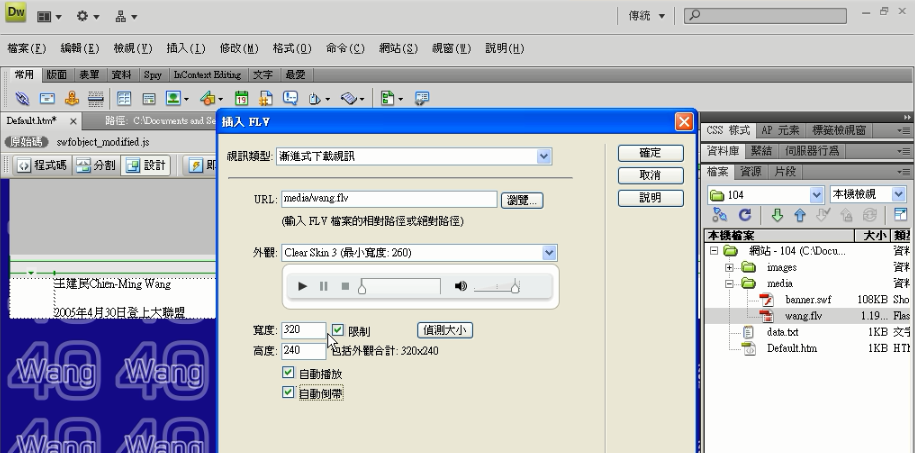
Task: Connect to remote host icon
Action: click(720, 215)
